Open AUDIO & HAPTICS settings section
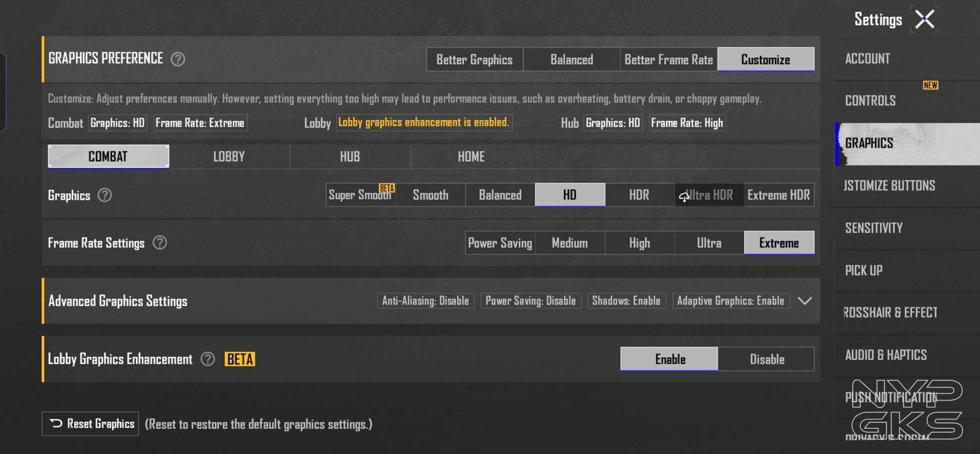 pos(907,355)
